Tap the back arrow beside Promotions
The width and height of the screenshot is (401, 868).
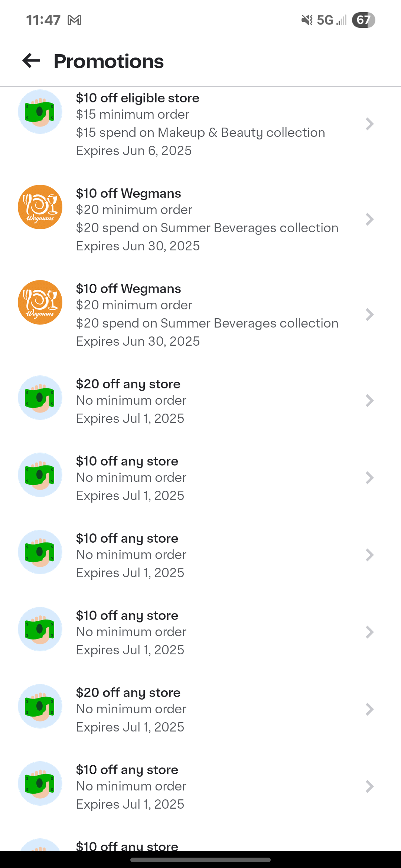click(31, 61)
